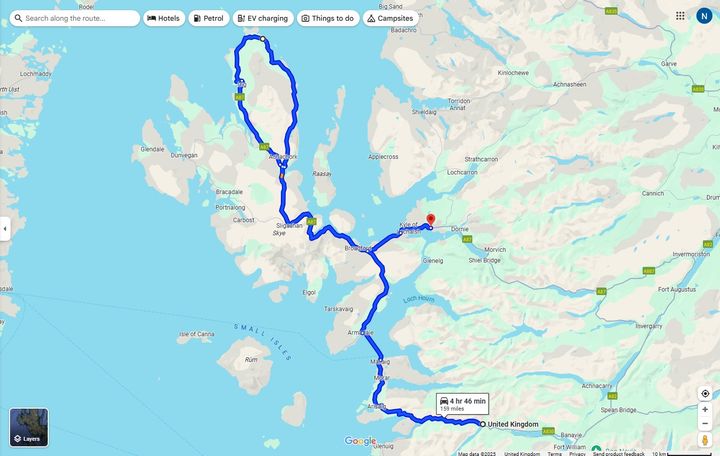Viewport: 720px width, 456px height.
Task: Focus the Search along the route field
Action: pos(75,18)
